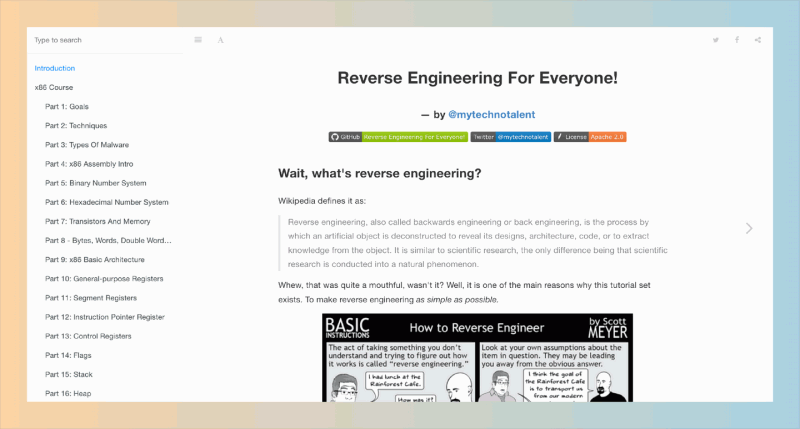Click the Twitter @mytechnotalent badge
Viewport: 800px width, 429px height.
pyautogui.click(x=511, y=137)
